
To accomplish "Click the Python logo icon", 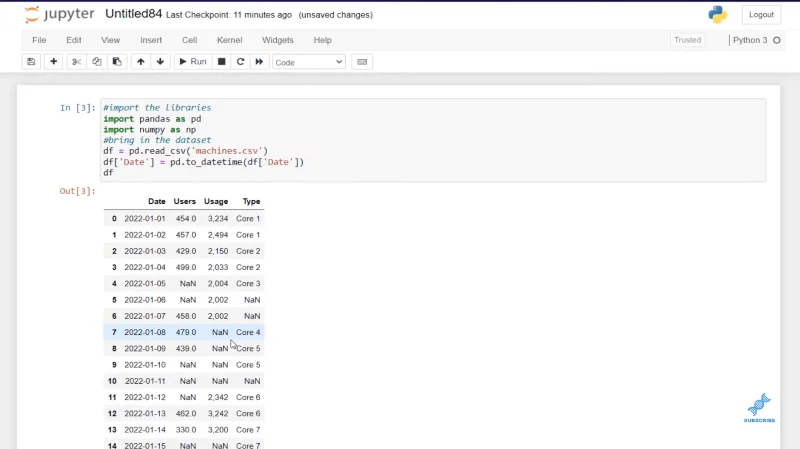I will [x=717, y=14].
